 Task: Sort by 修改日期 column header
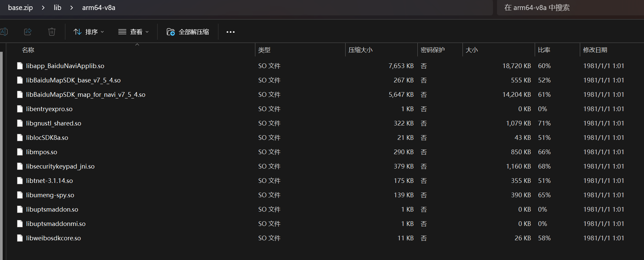coord(595,50)
